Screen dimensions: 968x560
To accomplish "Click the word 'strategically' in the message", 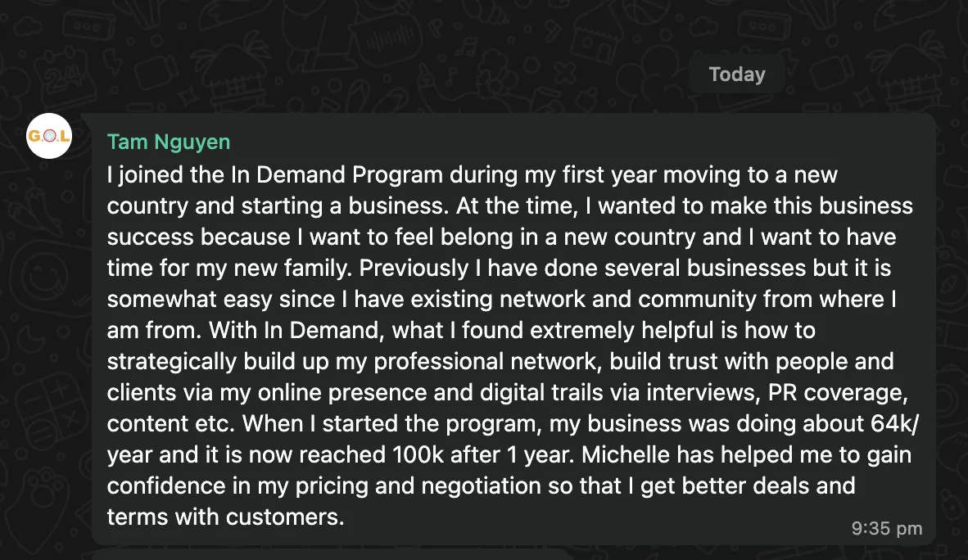I will click(x=172, y=361).
